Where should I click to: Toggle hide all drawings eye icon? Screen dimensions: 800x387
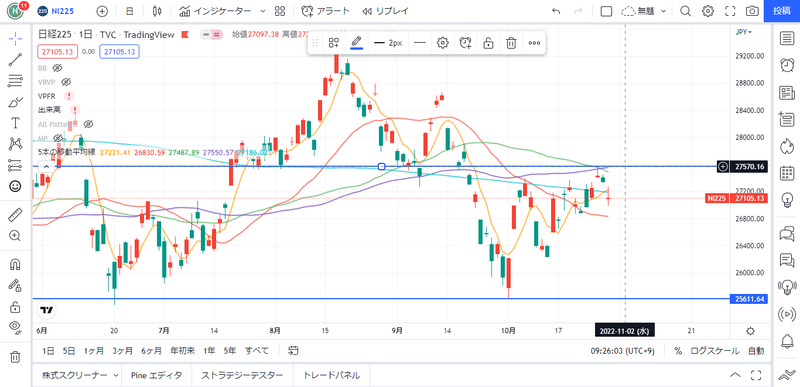point(15,328)
